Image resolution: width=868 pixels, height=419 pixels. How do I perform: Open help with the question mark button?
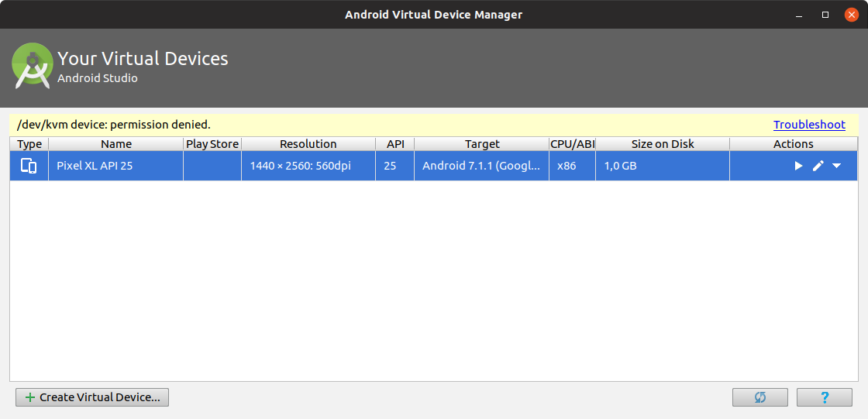click(825, 397)
